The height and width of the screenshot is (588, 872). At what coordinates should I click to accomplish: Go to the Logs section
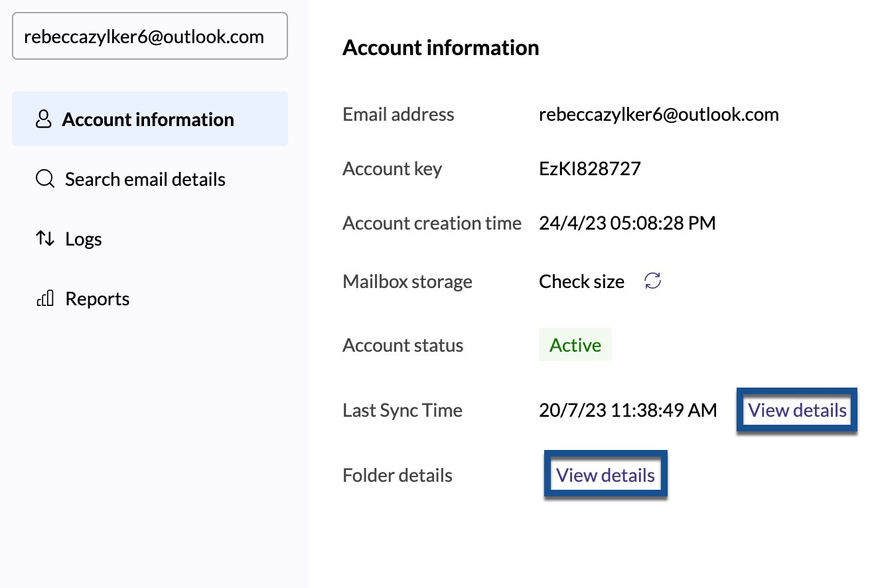[x=83, y=239]
